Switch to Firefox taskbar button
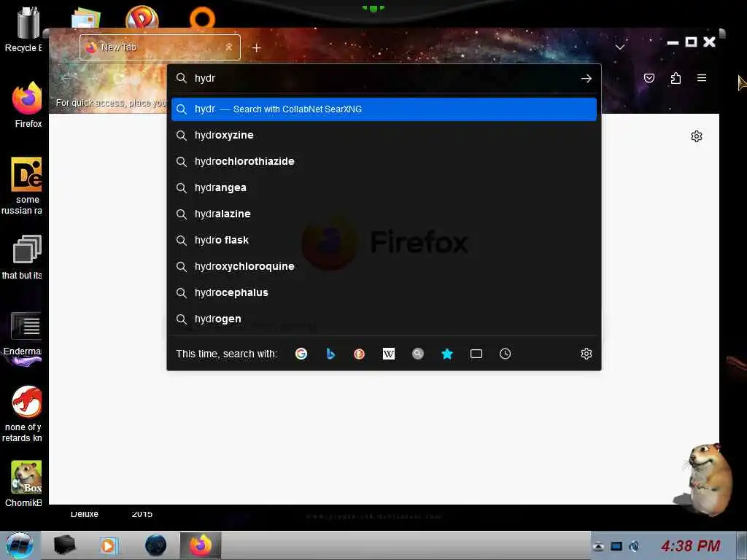 [201, 545]
